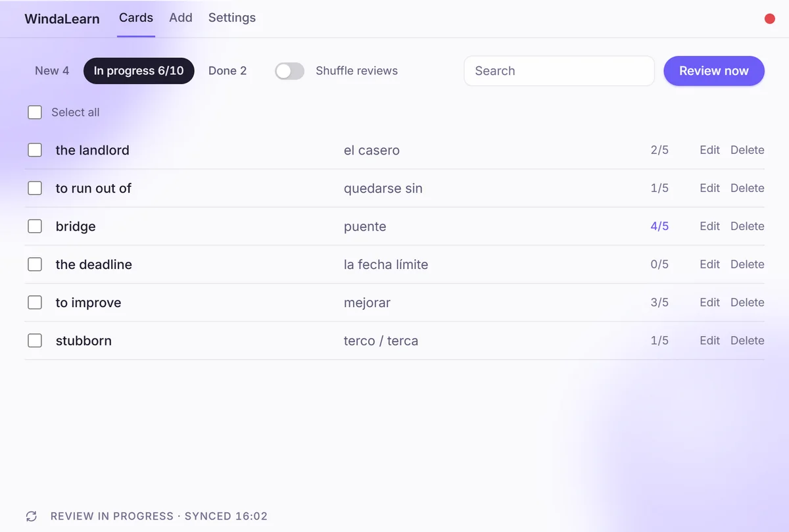The height and width of the screenshot is (532, 789).
Task: Click the translation mejorar
Action: point(367,303)
